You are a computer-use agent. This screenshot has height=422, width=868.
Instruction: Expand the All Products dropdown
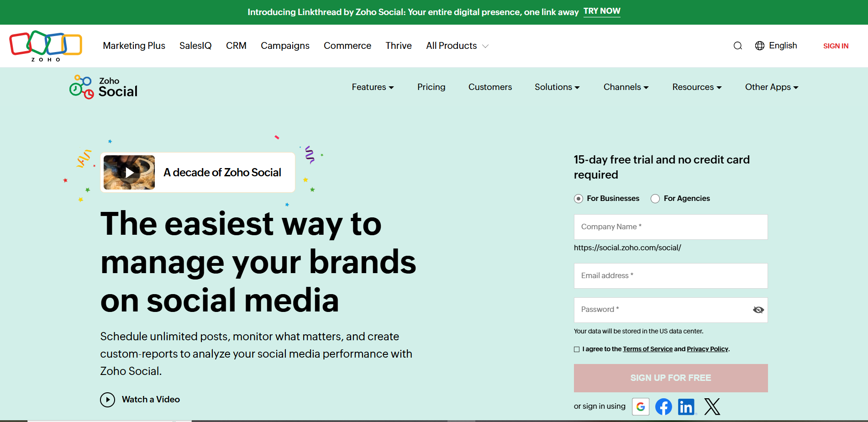point(457,46)
